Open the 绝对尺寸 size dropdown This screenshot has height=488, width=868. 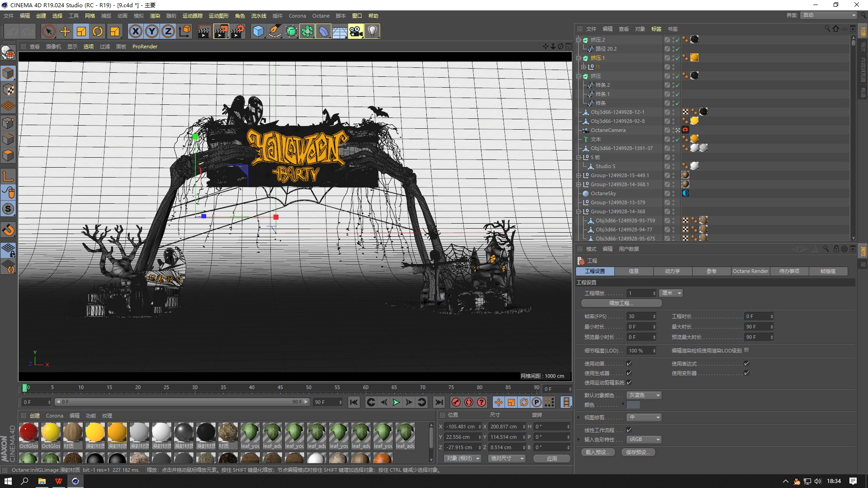coord(507,459)
